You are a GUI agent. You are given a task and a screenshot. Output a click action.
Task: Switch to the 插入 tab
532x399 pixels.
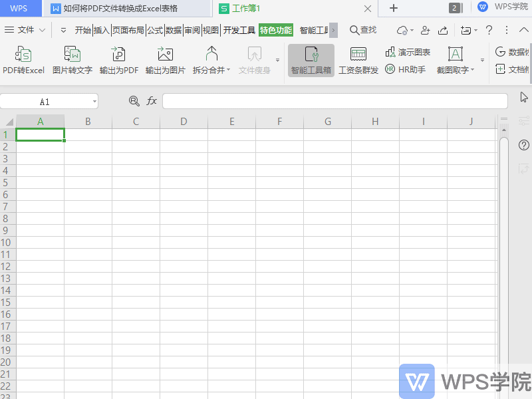point(102,30)
